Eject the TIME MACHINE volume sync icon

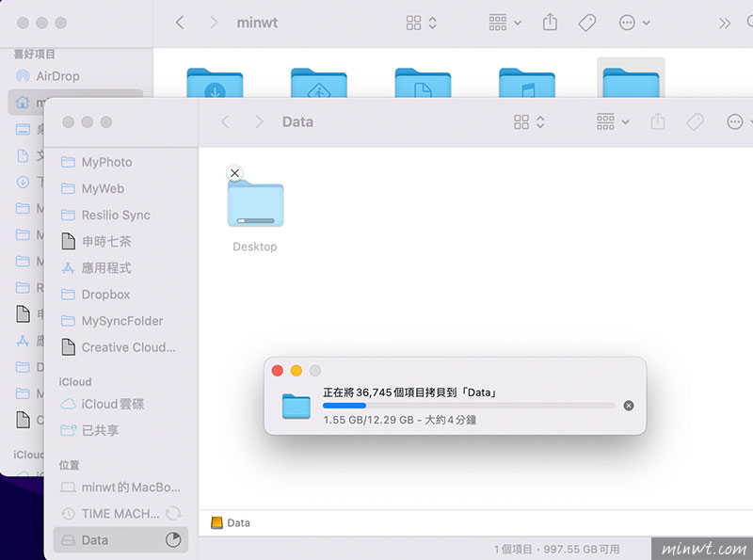coord(172,514)
